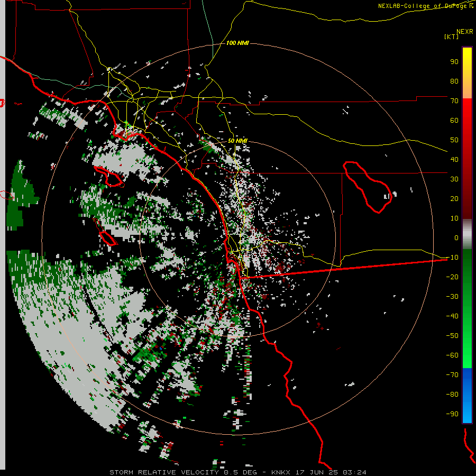Click the 30 value on velocity scale

point(454,179)
